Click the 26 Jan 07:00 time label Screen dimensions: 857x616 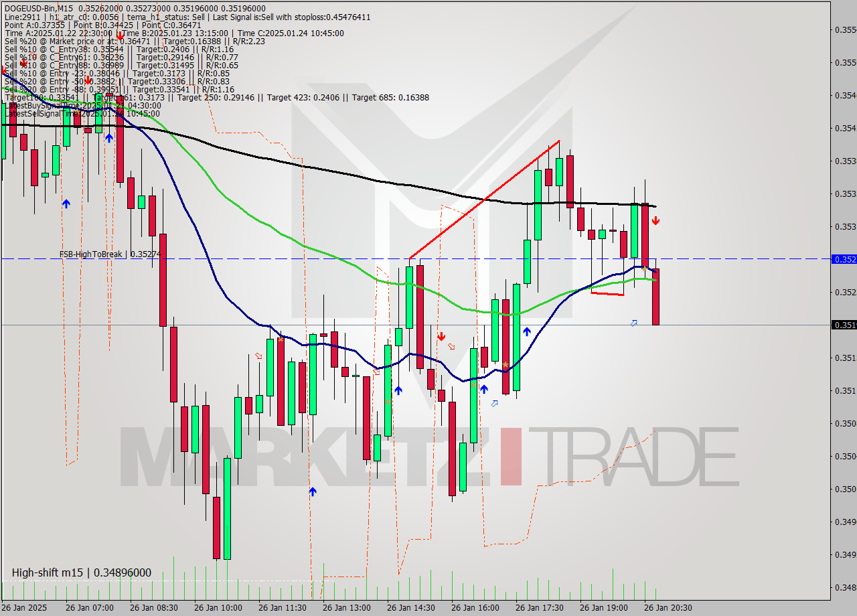[x=90, y=608]
